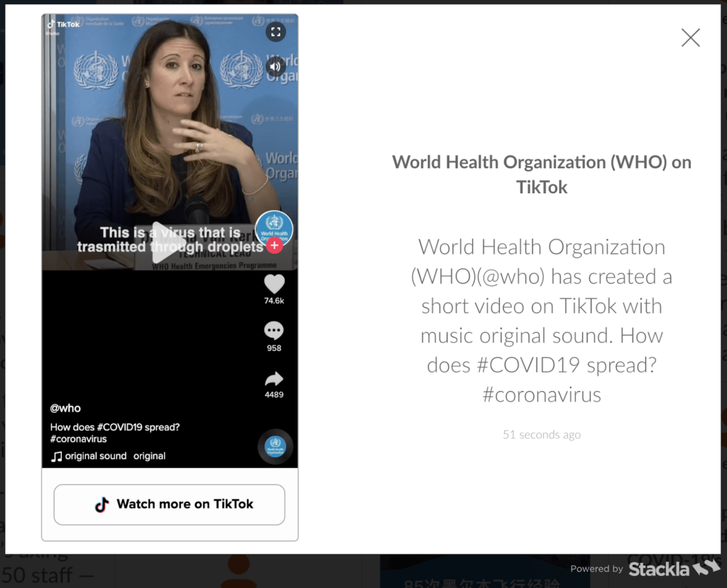This screenshot has height=588, width=727.
Task: Click the 'Powered by' label
Action: 596,569
